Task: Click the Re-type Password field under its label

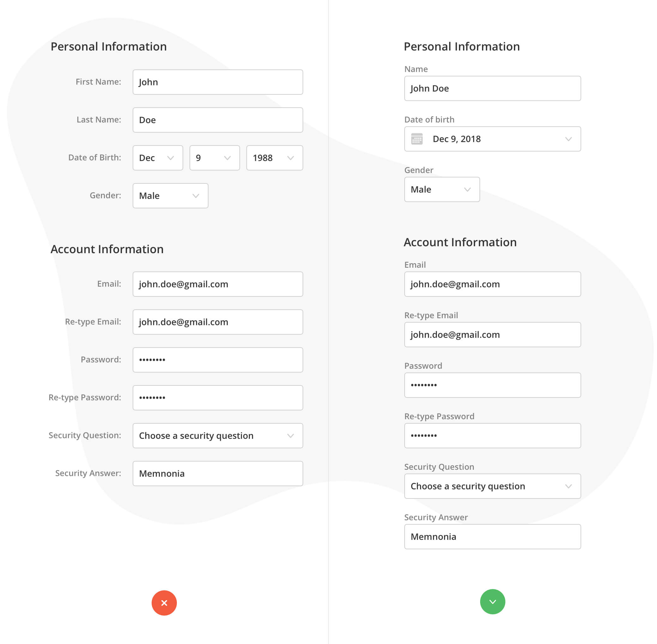Action: 492,436
